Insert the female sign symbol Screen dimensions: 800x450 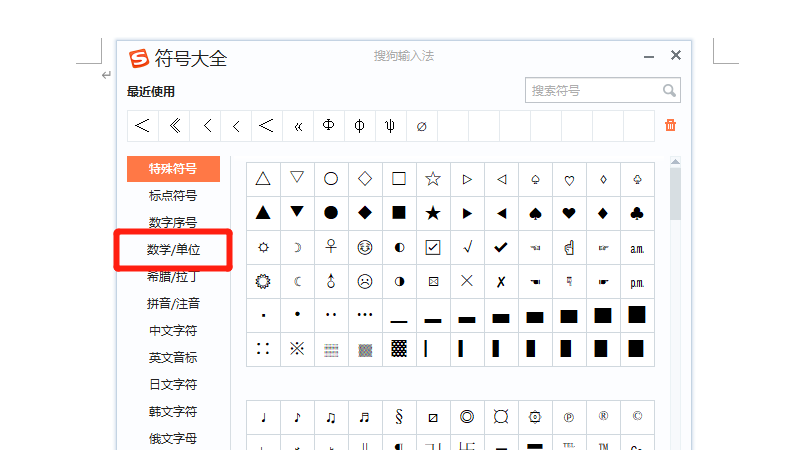331,247
